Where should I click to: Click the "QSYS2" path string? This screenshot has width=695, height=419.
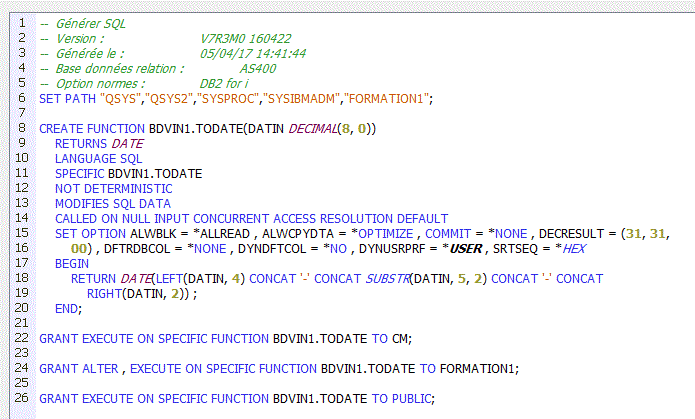tap(169, 98)
